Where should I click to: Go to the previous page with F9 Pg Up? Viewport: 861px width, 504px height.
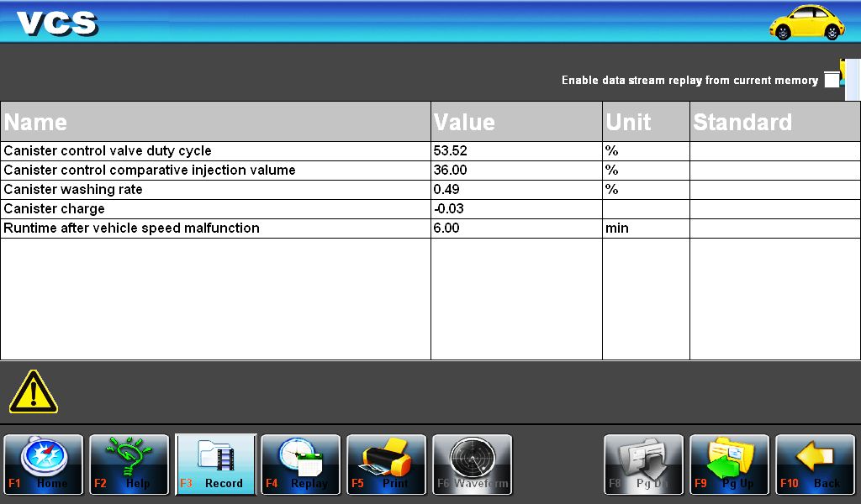729,465
